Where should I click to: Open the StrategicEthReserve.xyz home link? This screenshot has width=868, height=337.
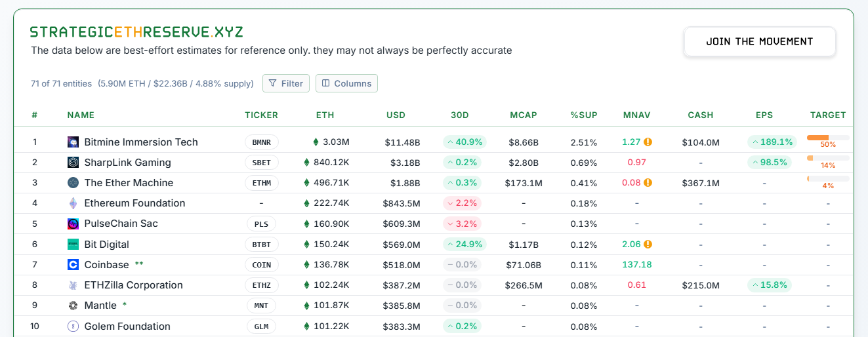click(136, 32)
